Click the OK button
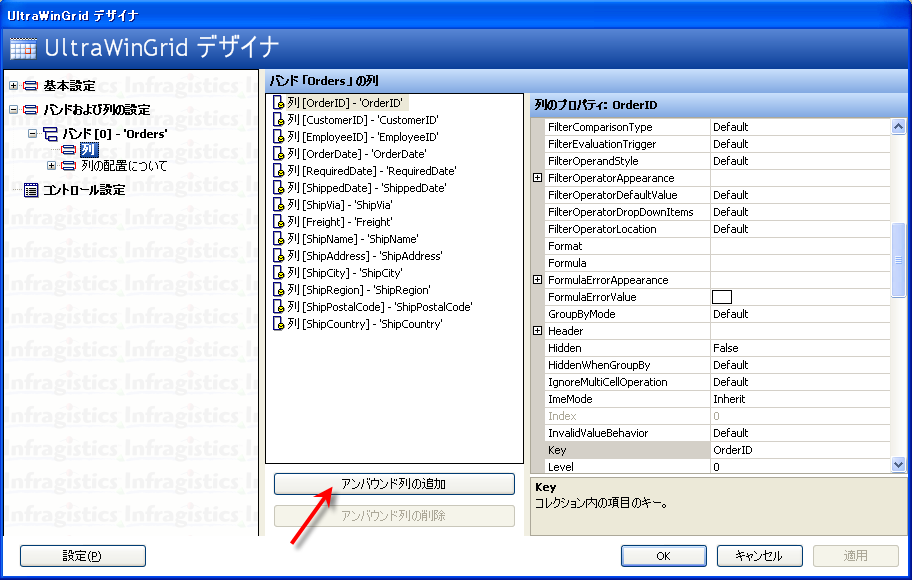This screenshot has height=580, width=912. [663, 556]
